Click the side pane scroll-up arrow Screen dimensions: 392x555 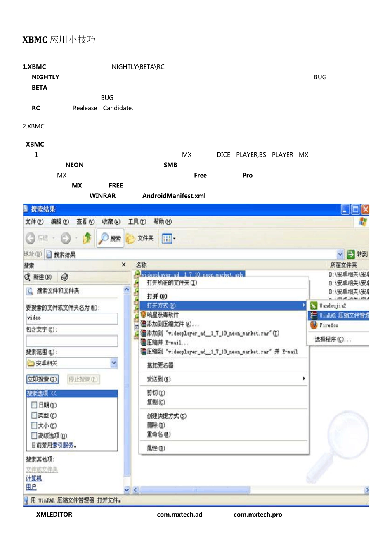[x=127, y=290]
